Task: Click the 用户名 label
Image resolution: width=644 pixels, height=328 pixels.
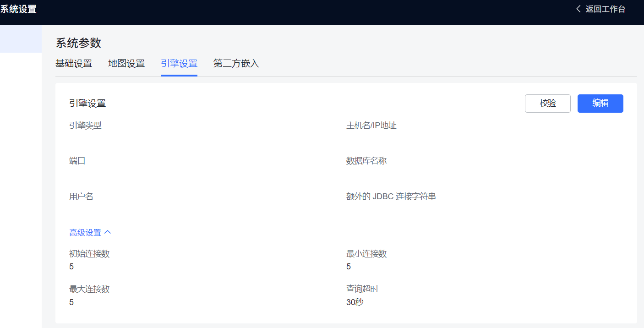Action: tap(81, 197)
